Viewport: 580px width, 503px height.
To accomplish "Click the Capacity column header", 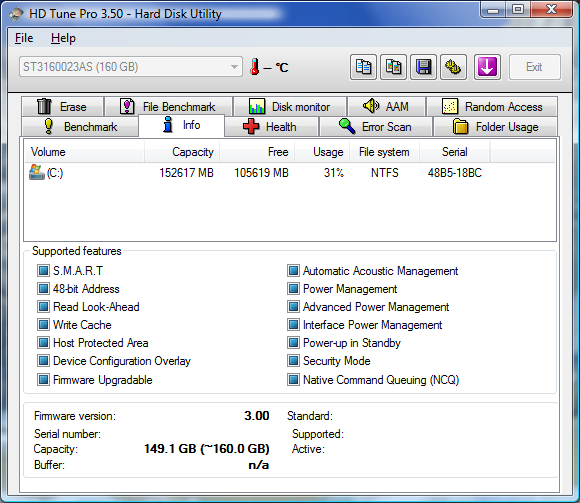I will (182, 152).
